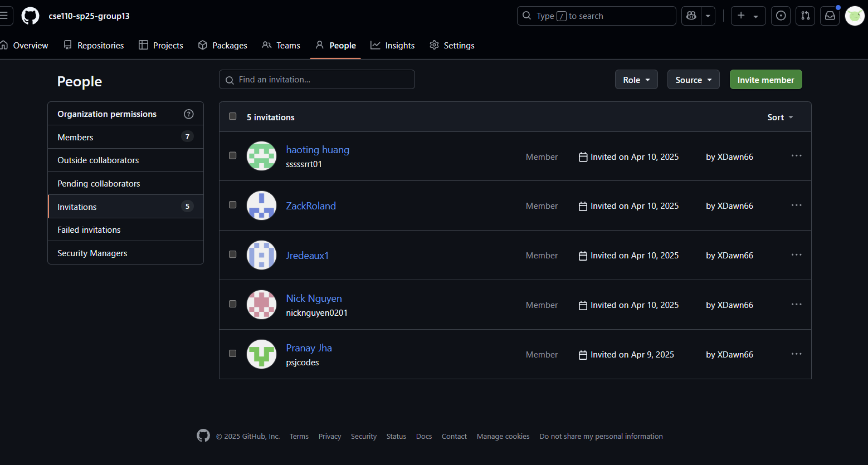
Task: Switch to the Projects tab
Action: (161, 45)
